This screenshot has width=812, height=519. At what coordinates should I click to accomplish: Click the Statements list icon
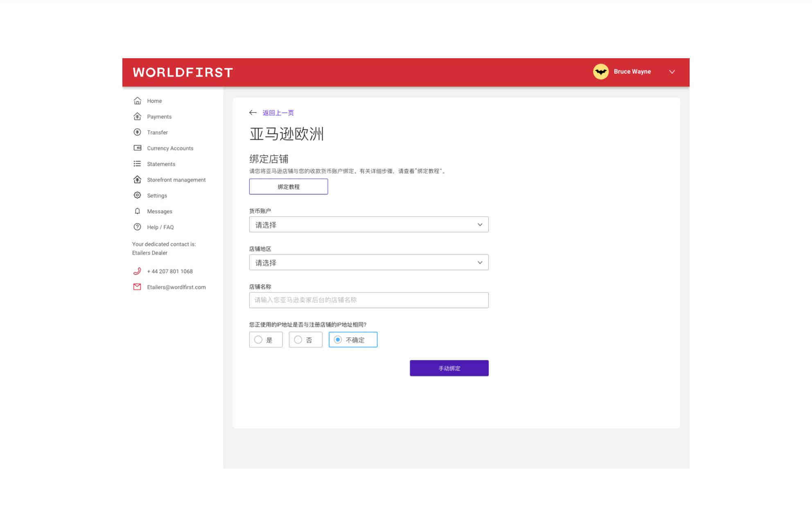[x=137, y=164]
